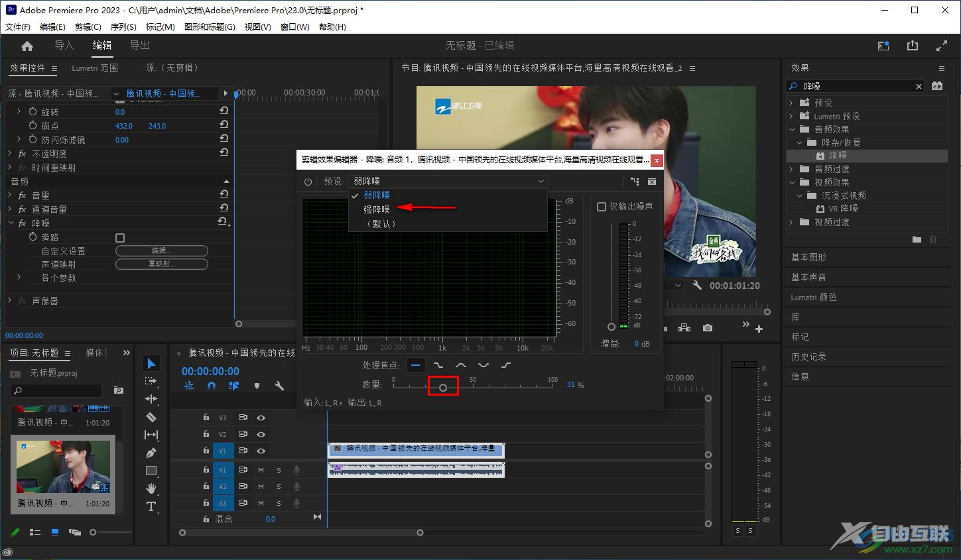Hide video track V2 output
This screenshot has height=560, width=961.
(x=261, y=434)
